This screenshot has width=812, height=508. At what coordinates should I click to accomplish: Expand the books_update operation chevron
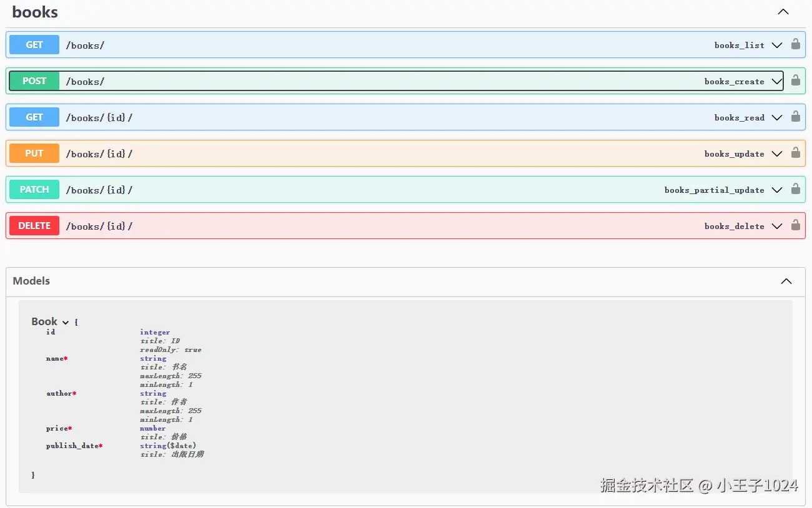pos(776,154)
